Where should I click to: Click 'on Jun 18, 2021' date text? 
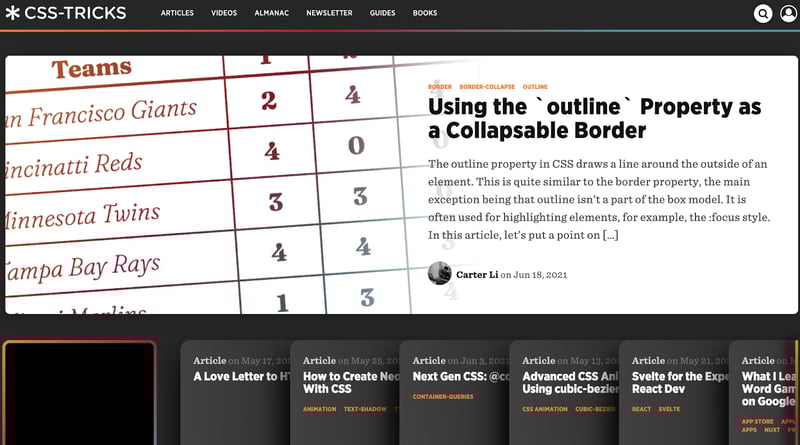pyautogui.click(x=534, y=275)
